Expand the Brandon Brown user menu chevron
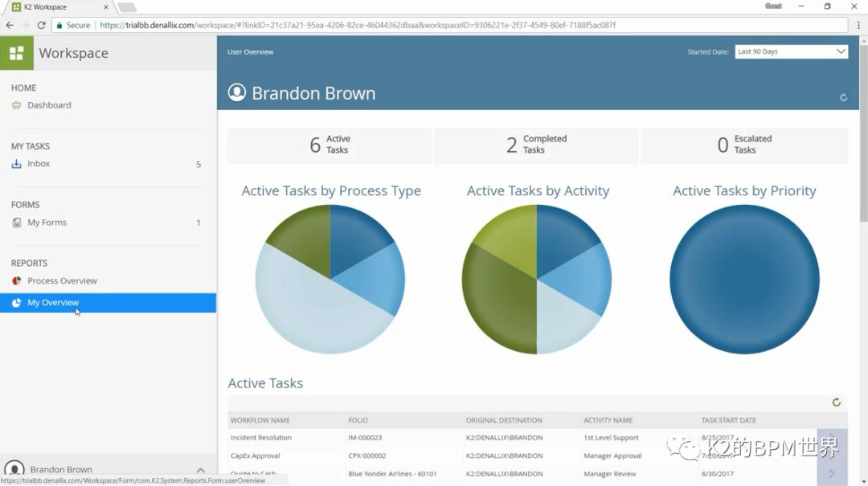 click(200, 470)
